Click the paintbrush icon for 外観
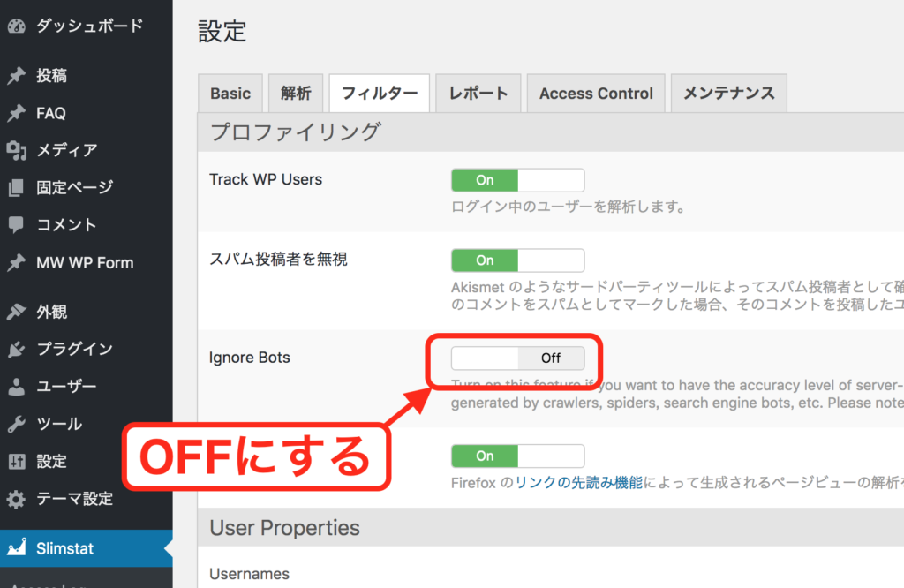Image resolution: width=904 pixels, height=588 pixels. tap(16, 312)
